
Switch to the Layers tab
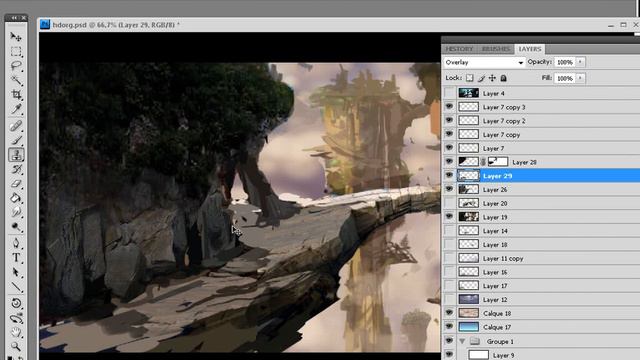[530, 49]
